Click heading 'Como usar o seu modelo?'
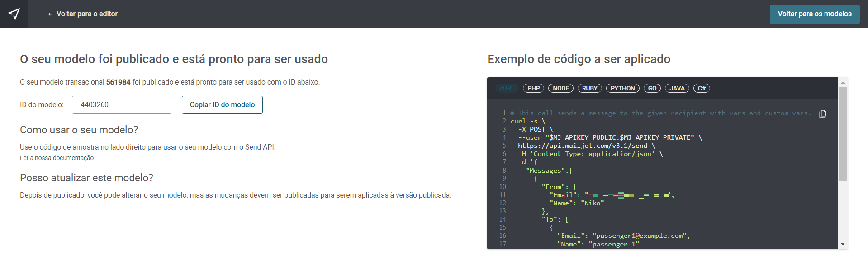This screenshot has width=868, height=255. pyautogui.click(x=79, y=130)
